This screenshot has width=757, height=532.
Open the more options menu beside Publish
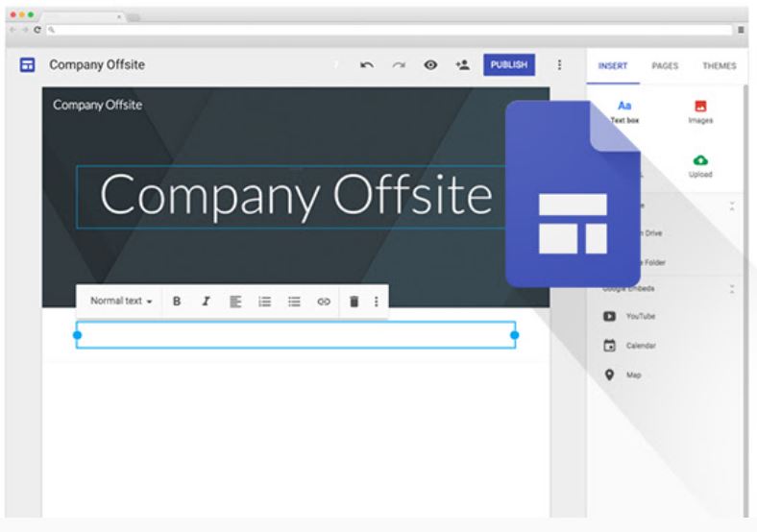click(x=559, y=64)
